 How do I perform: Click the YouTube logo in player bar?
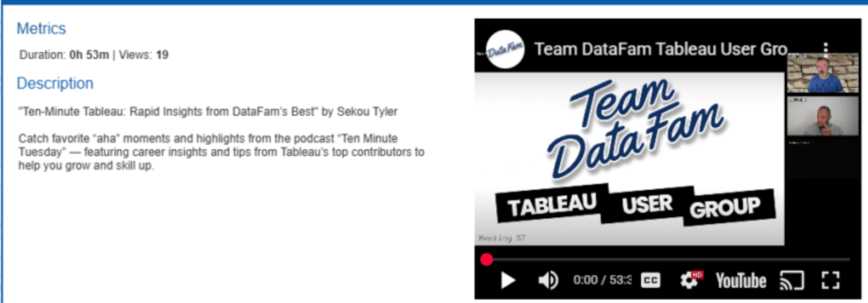[x=741, y=281]
